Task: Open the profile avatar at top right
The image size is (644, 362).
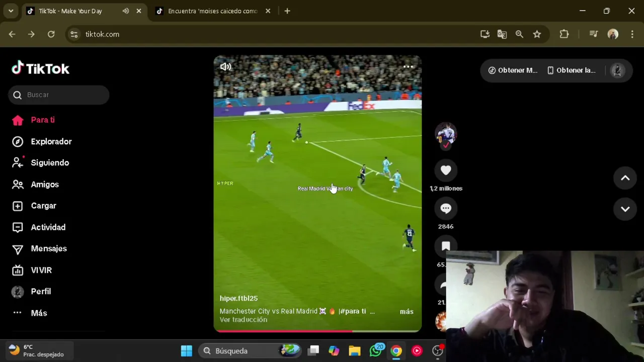Action: coord(617,70)
